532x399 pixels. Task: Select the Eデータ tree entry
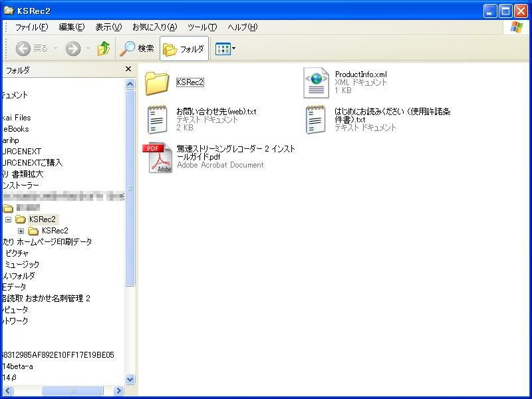coord(14,287)
